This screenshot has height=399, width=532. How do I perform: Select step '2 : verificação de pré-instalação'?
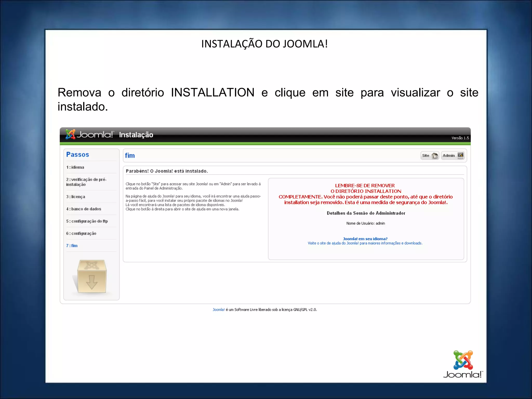point(86,182)
